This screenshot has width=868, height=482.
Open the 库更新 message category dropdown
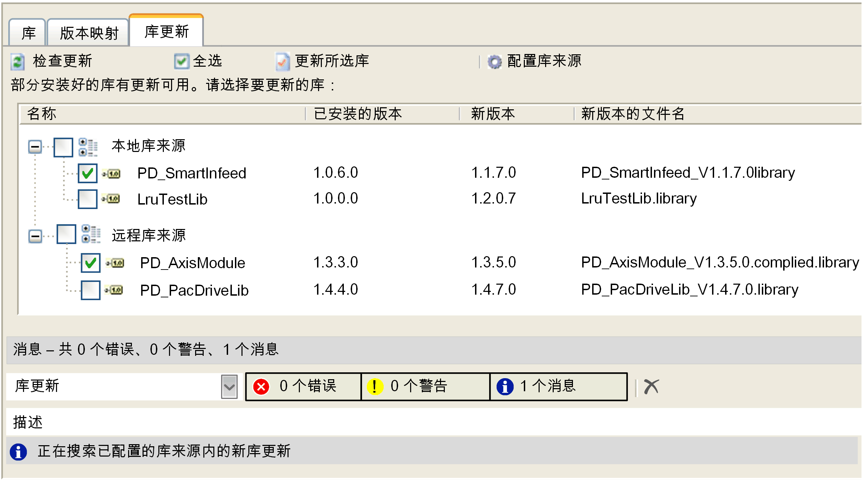pyautogui.click(x=229, y=387)
